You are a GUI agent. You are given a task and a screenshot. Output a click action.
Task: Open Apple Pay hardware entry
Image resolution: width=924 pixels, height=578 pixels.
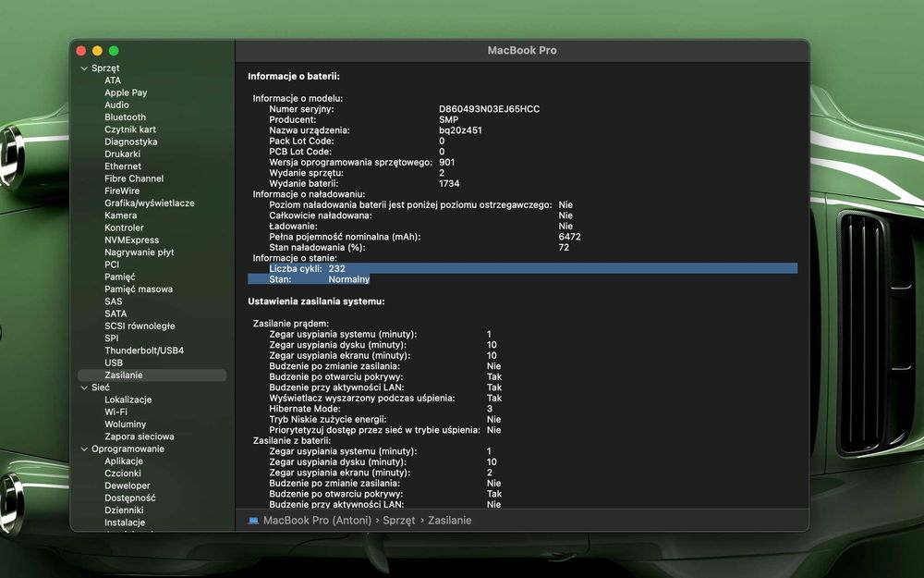pos(126,92)
